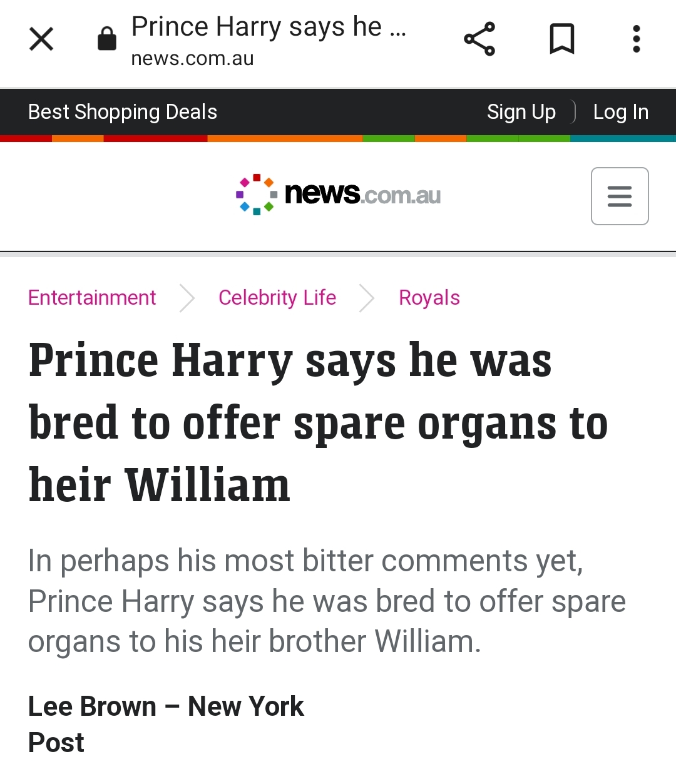Go to Celebrity Life breadcrumb
676x784 pixels.
click(x=277, y=298)
